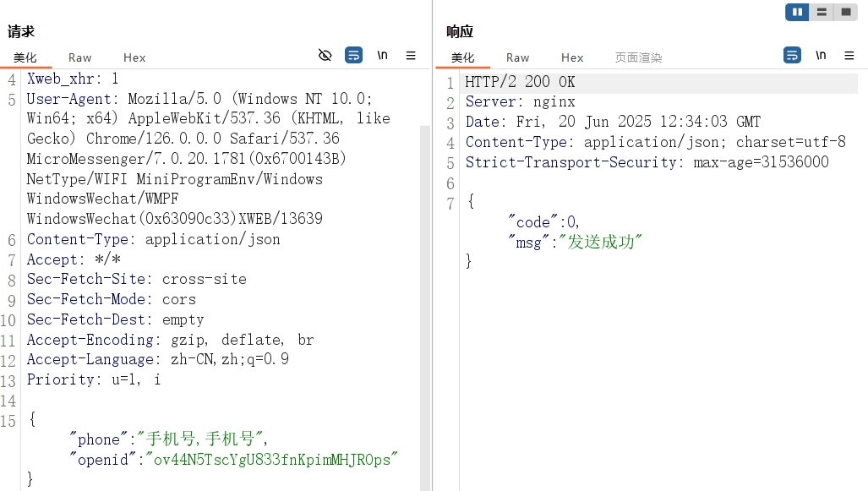Select 美化 pretty tab in response
The height and width of the screenshot is (491, 868).
[x=463, y=57]
